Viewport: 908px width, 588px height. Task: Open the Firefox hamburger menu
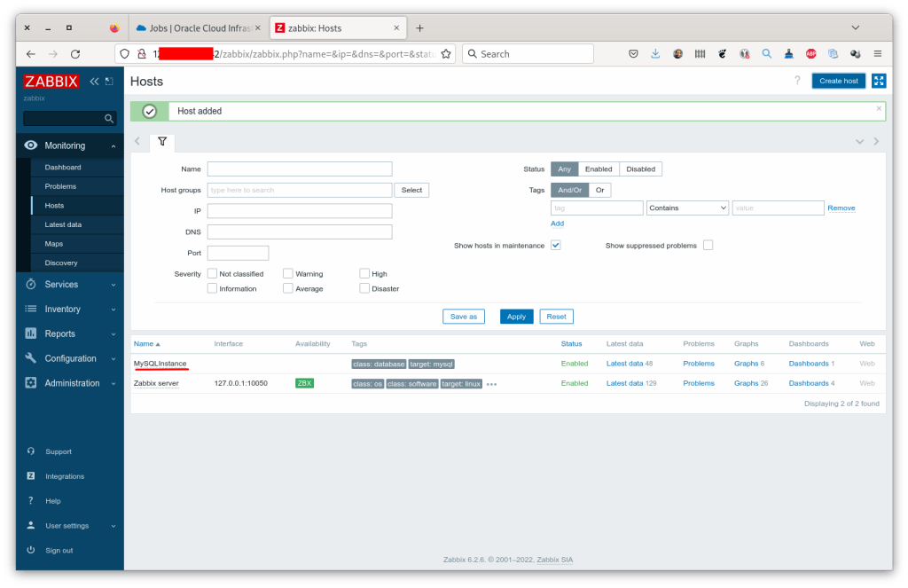(x=877, y=54)
